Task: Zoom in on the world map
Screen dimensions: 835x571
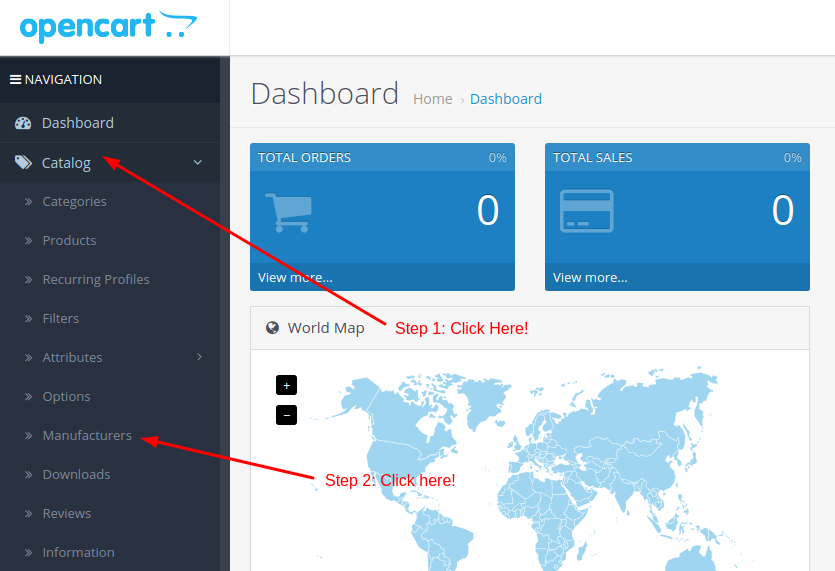Action: click(x=286, y=385)
